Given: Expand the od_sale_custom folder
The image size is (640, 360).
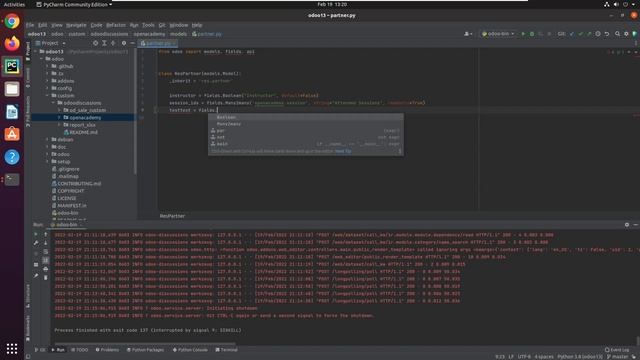Looking at the screenshot, I should pyautogui.click(x=60, y=110).
